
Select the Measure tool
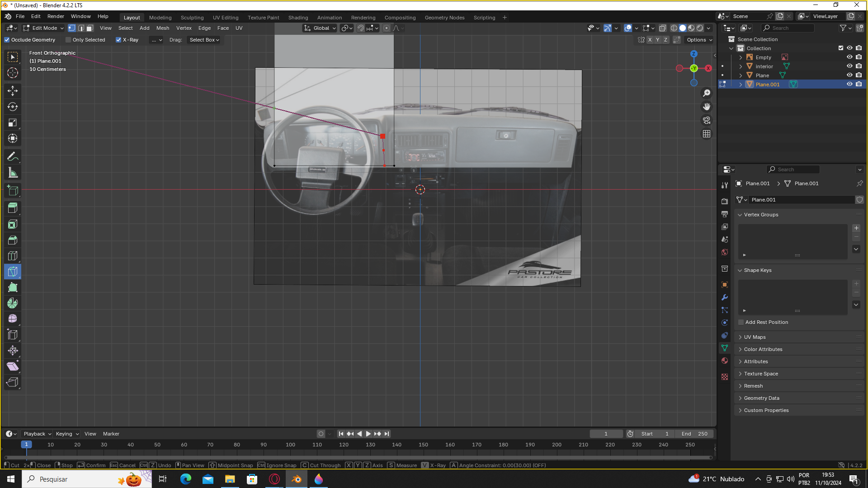pyautogui.click(x=13, y=173)
